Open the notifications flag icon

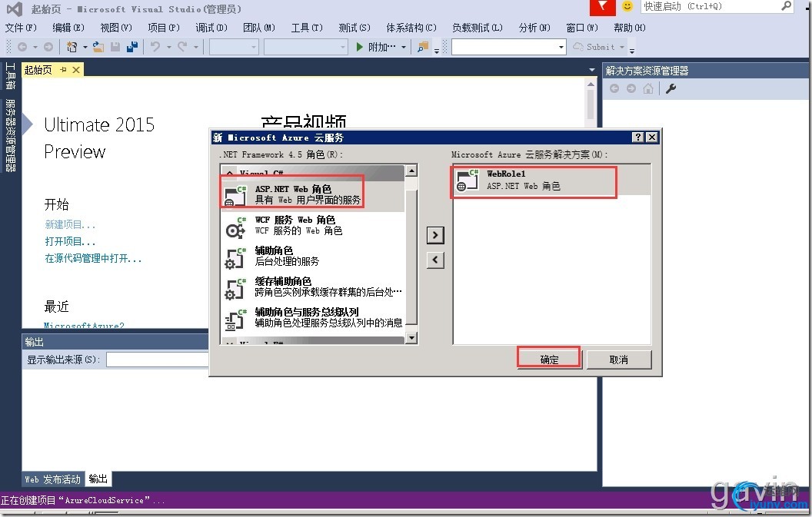pos(602,7)
